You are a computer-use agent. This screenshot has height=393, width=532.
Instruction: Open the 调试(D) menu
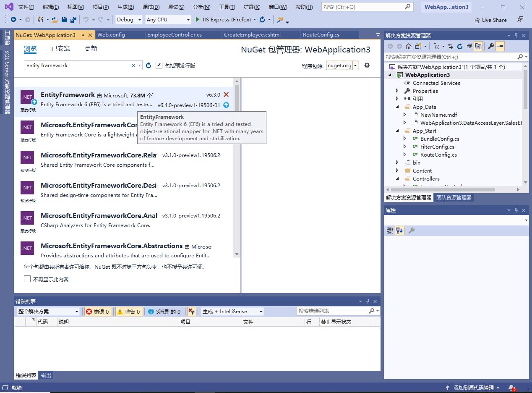tap(151, 7)
